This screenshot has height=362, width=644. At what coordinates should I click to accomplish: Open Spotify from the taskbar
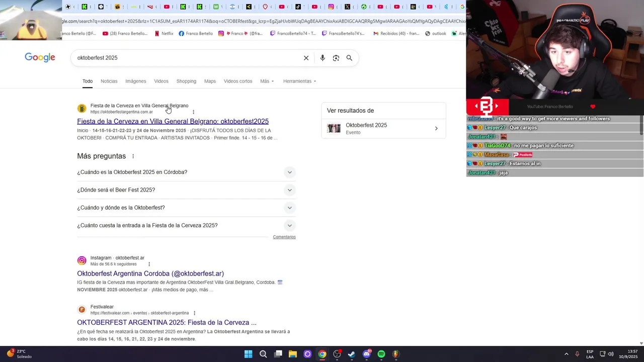click(381, 354)
